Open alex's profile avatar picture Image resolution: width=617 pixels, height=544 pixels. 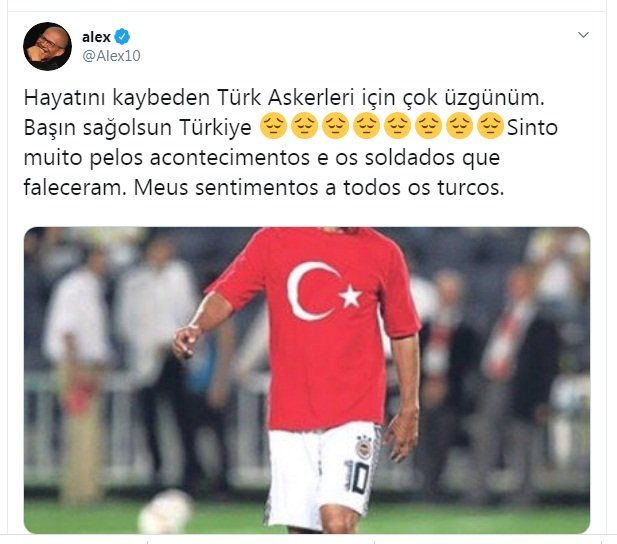(x=48, y=46)
